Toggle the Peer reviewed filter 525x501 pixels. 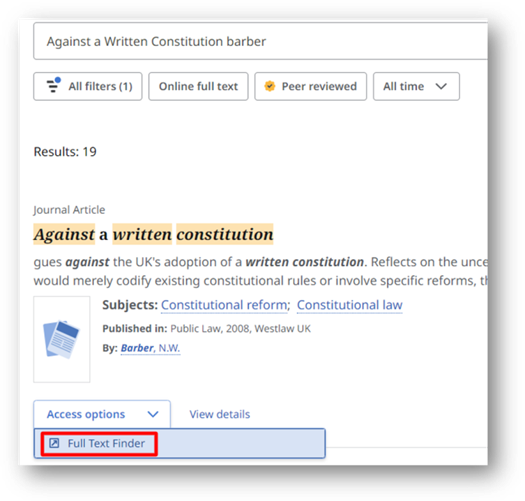[x=310, y=86]
